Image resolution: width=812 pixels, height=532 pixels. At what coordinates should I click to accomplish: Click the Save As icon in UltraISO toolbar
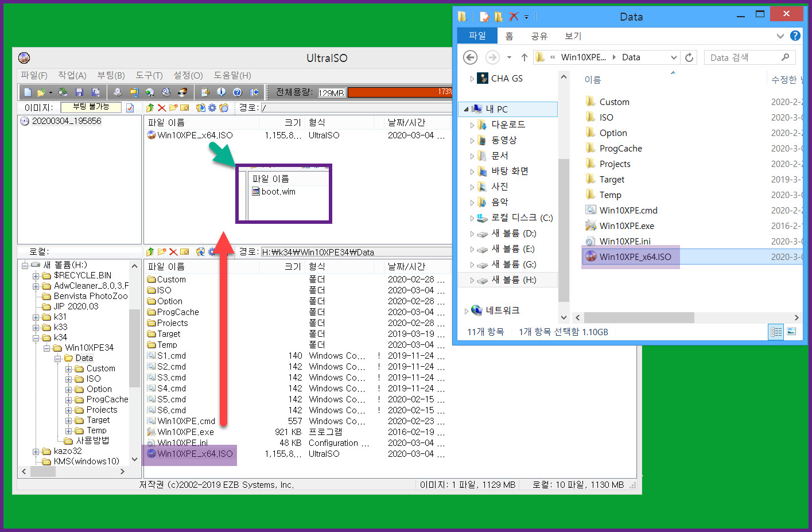(x=95, y=92)
